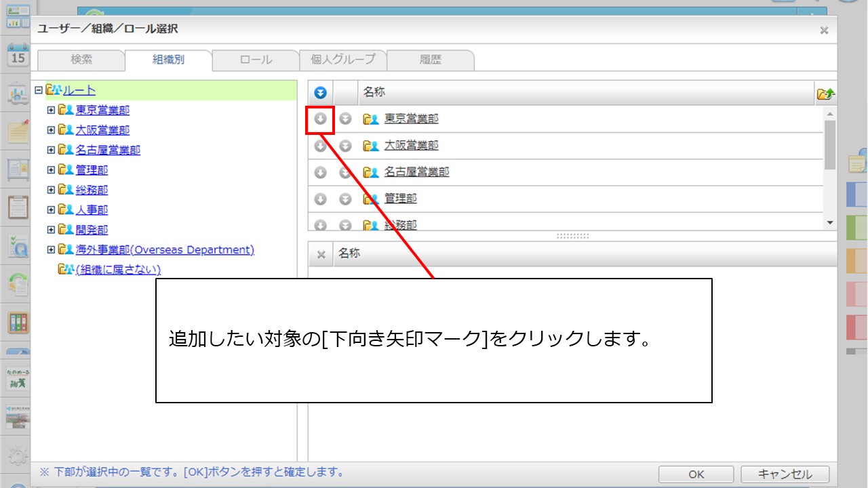Click the down arrow beside 東京営業部
This screenshot has height=488, width=868.
coord(321,119)
